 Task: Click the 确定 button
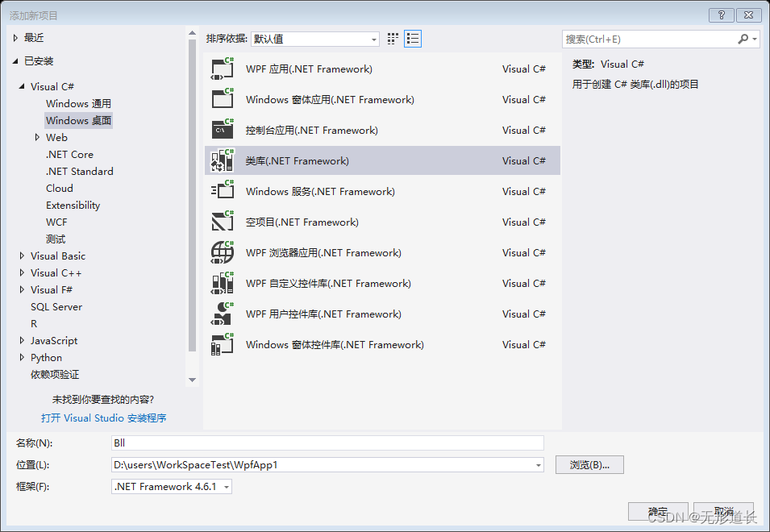point(657,511)
